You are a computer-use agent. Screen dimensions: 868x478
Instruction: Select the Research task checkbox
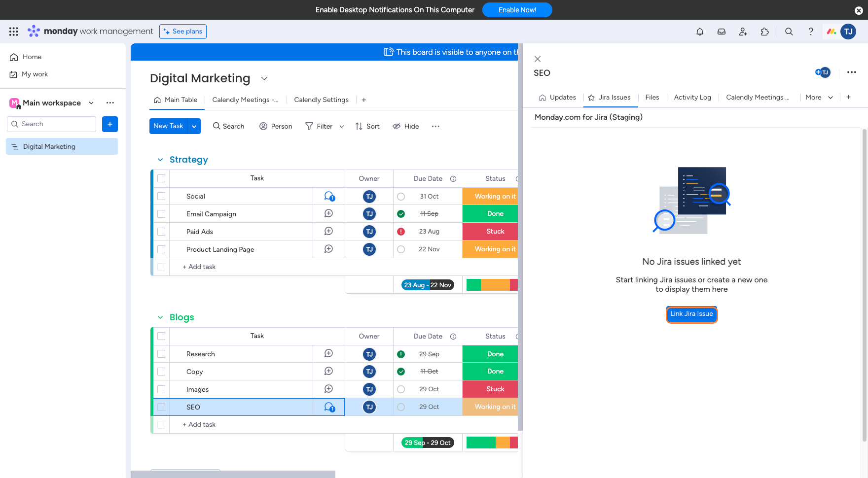[x=161, y=354]
